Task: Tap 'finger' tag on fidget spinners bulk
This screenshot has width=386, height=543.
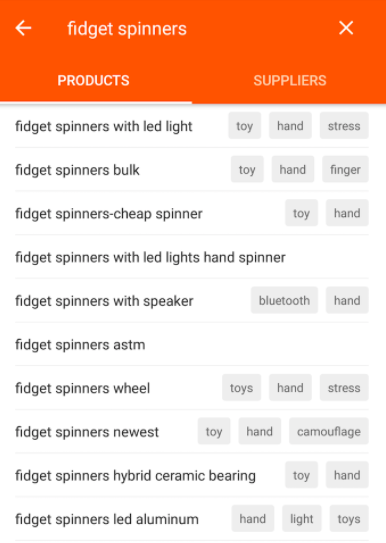Action: [345, 169]
